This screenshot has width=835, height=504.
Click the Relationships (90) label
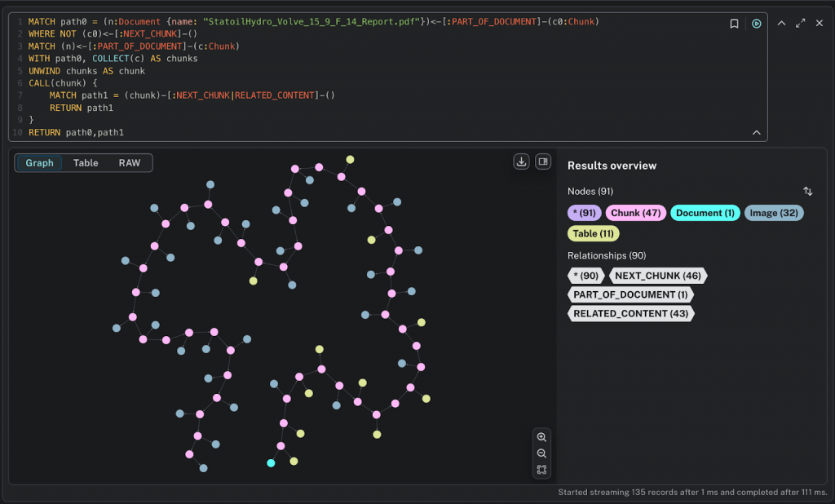(607, 256)
